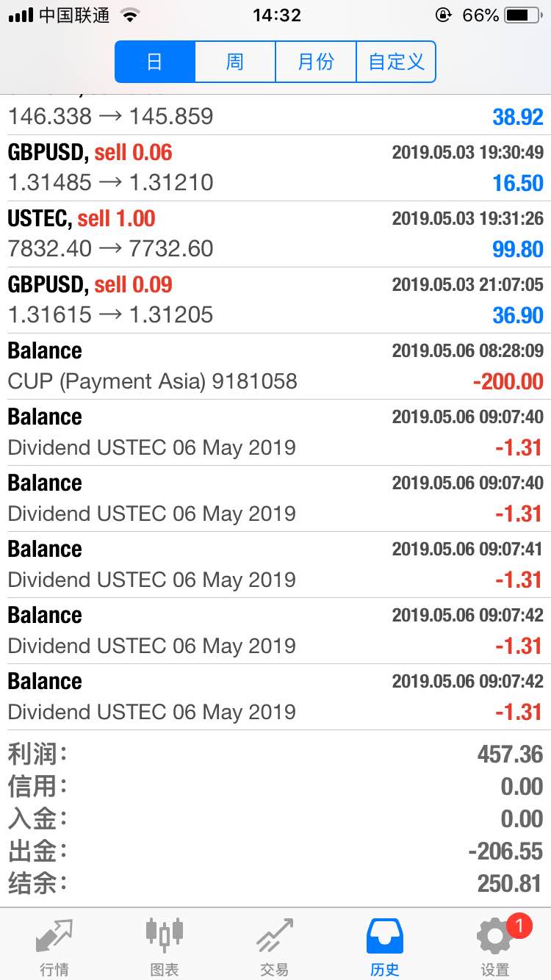Tap the rotation lock status icon
Image resolution: width=551 pixels, height=980 pixels.
(x=443, y=15)
